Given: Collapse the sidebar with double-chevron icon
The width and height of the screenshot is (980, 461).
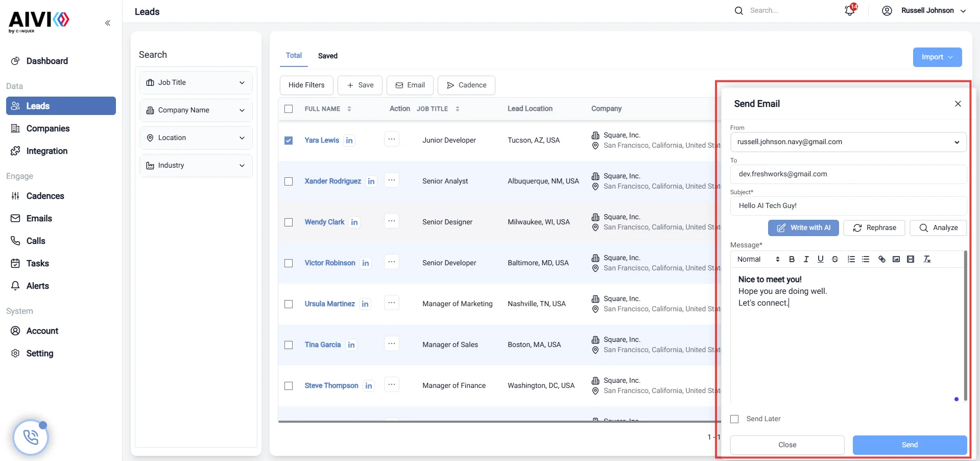Looking at the screenshot, I should click(x=108, y=23).
